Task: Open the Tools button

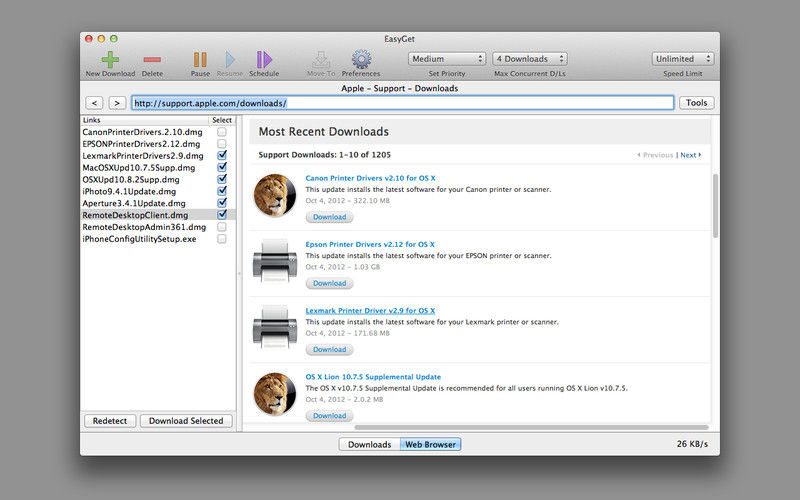Action: [x=696, y=103]
